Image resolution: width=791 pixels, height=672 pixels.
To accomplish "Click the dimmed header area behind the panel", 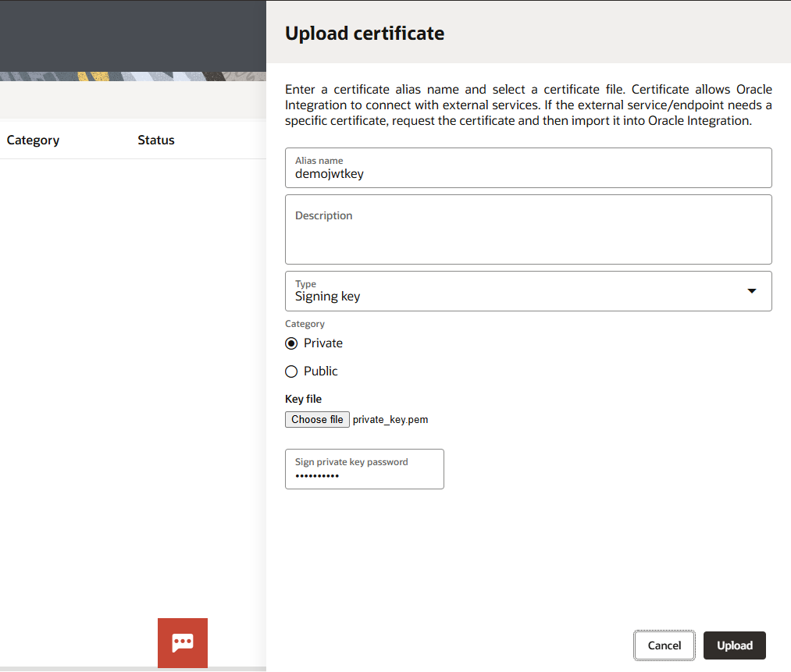I will (x=133, y=35).
